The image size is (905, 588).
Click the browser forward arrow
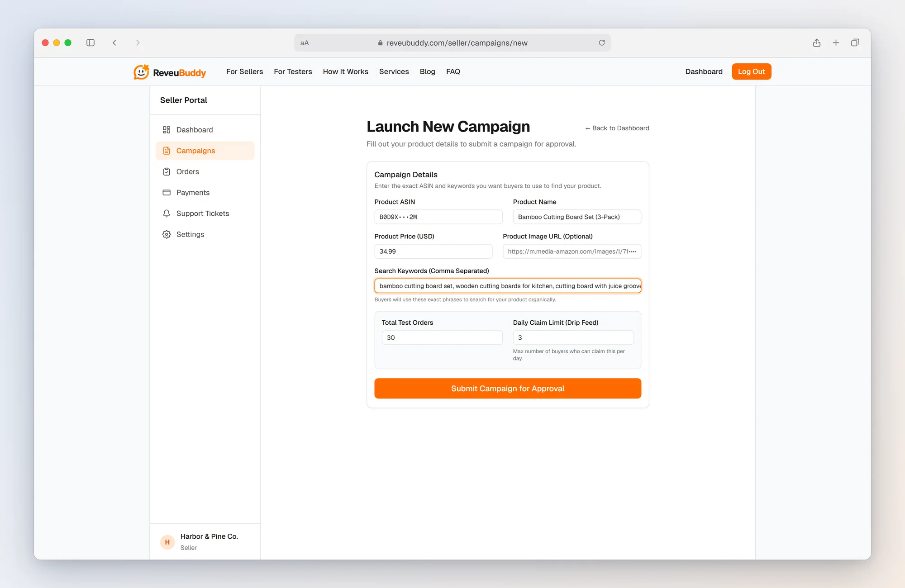[x=138, y=43]
